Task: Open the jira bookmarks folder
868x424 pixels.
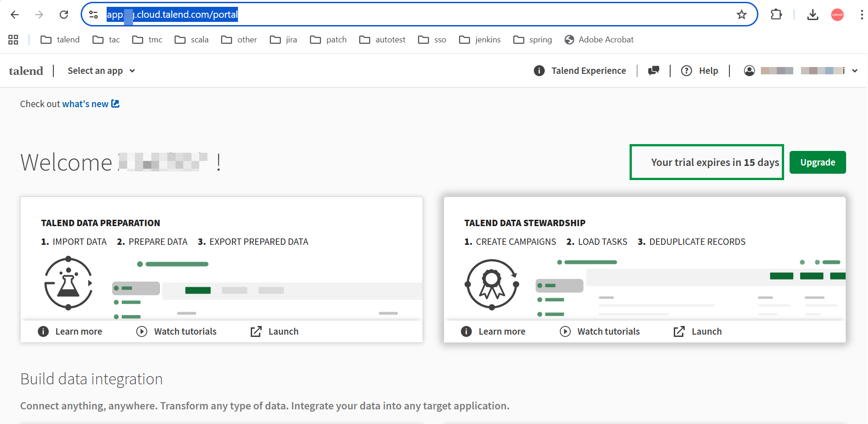Action: pyautogui.click(x=284, y=40)
